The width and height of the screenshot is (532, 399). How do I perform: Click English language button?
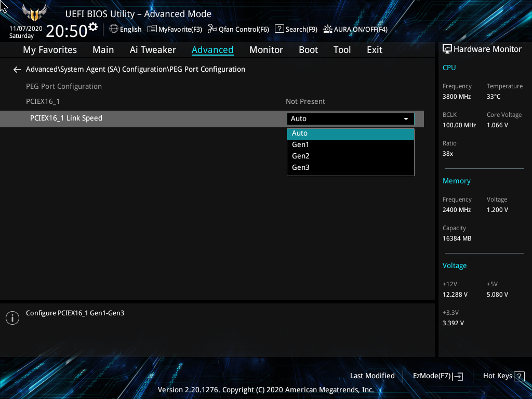coord(130,30)
